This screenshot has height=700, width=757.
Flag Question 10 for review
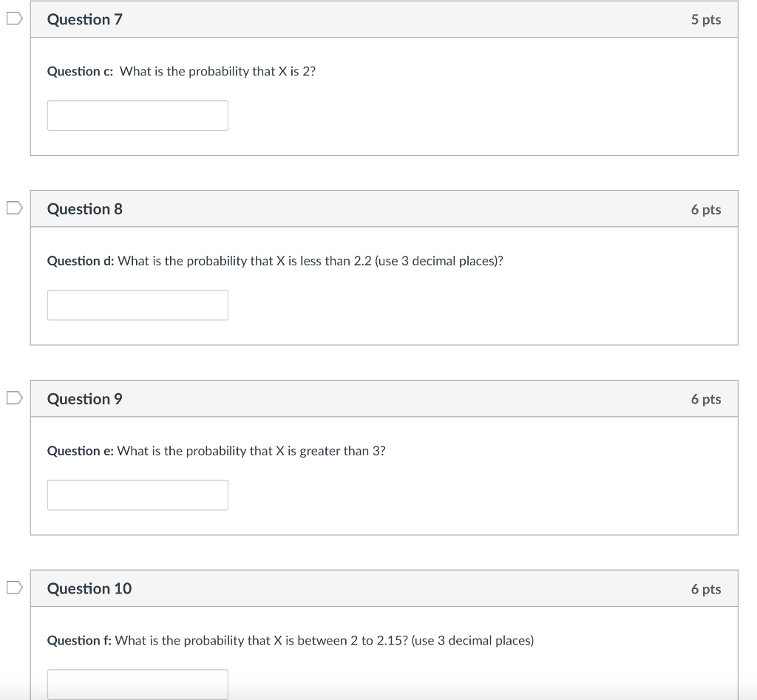click(x=15, y=588)
